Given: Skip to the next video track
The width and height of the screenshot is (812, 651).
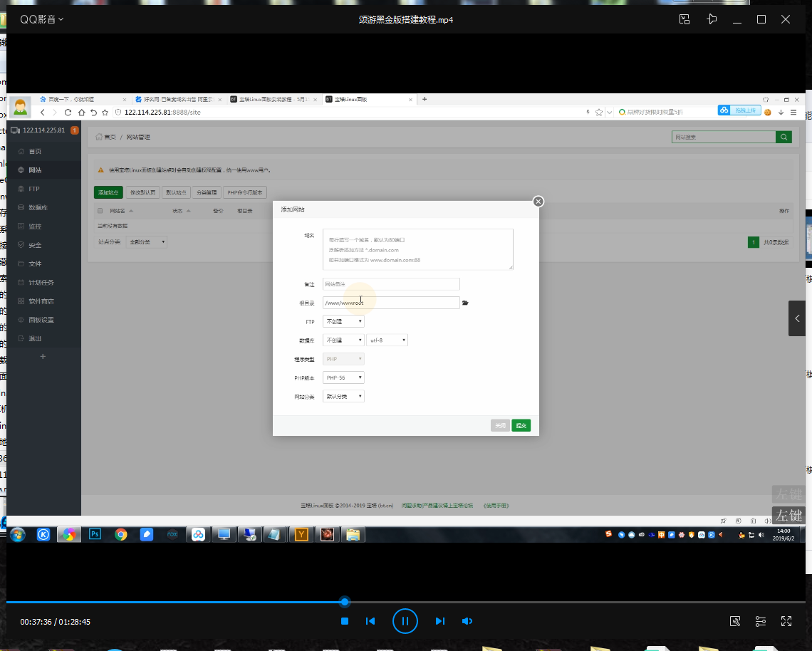Looking at the screenshot, I should point(439,621).
